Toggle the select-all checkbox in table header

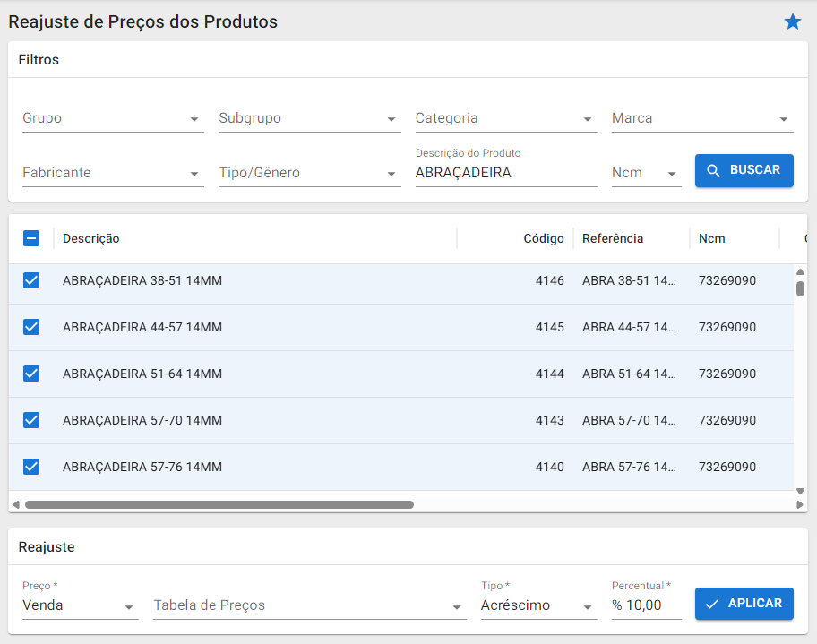click(31, 238)
